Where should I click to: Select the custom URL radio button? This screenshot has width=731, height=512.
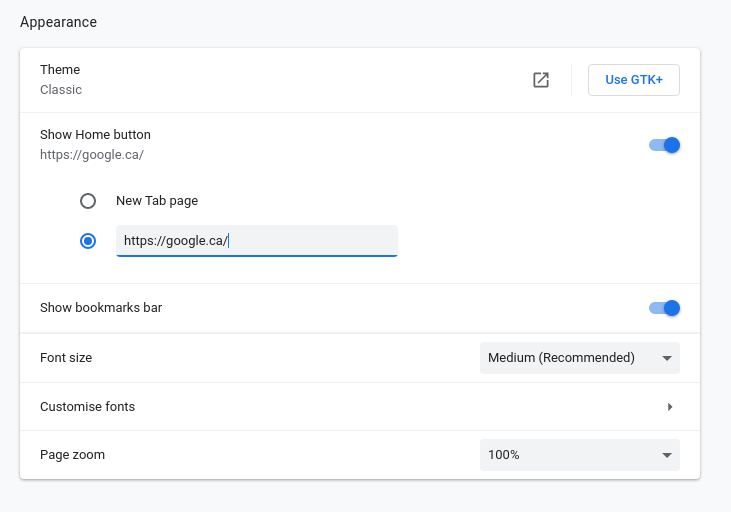pos(88,241)
